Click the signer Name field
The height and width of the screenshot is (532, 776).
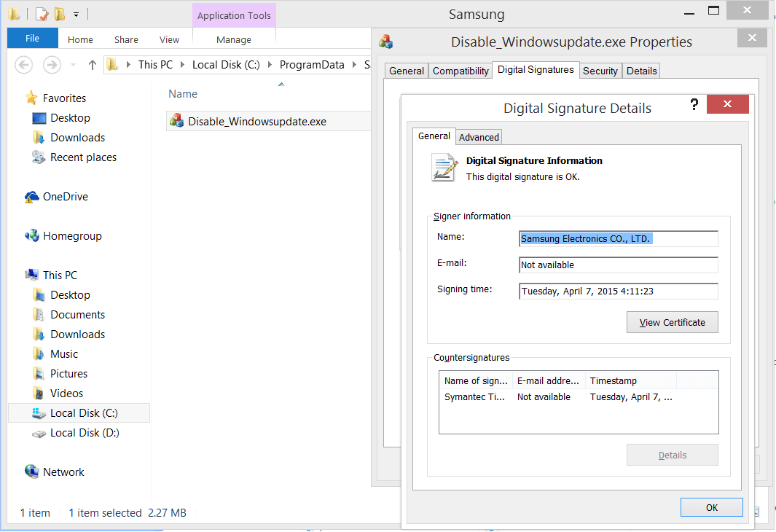pos(619,238)
